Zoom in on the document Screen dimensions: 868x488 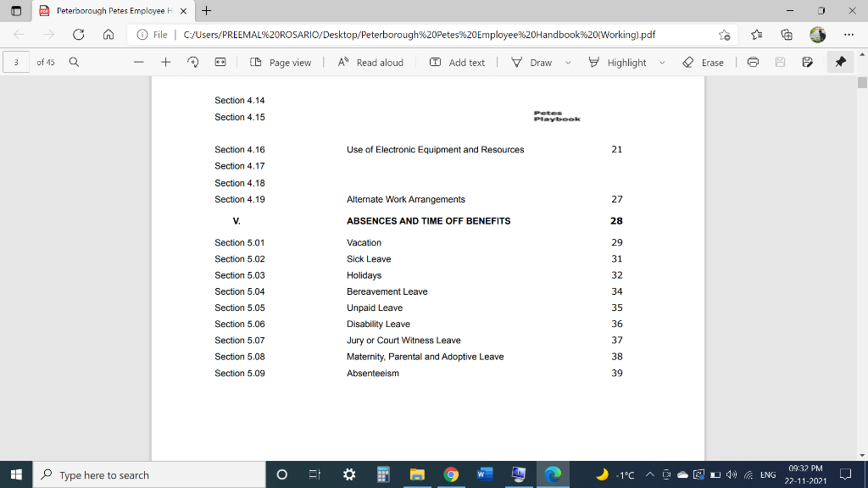click(x=166, y=61)
